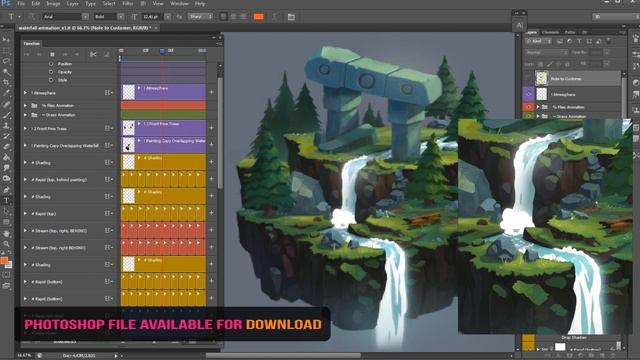The height and width of the screenshot is (360, 640).
Task: Select the Horizontal Type tool in toolbox
Action: click(x=6, y=200)
